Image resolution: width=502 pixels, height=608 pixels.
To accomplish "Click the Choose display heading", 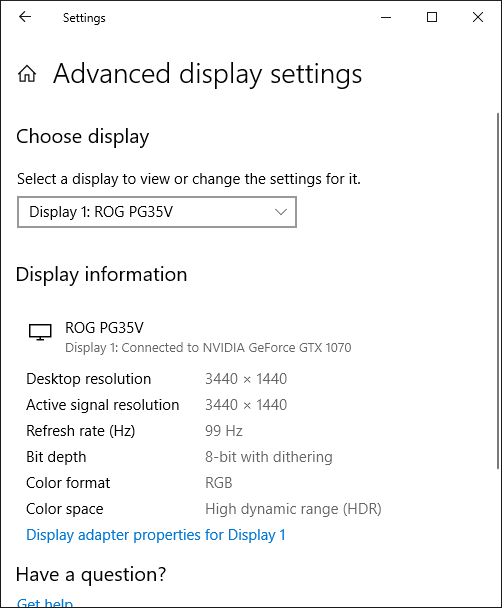I will (x=83, y=136).
